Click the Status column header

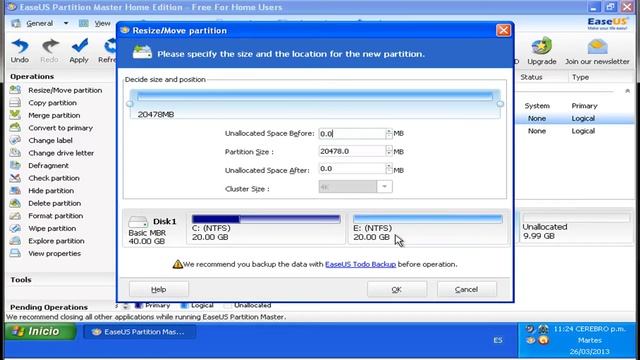531,77
